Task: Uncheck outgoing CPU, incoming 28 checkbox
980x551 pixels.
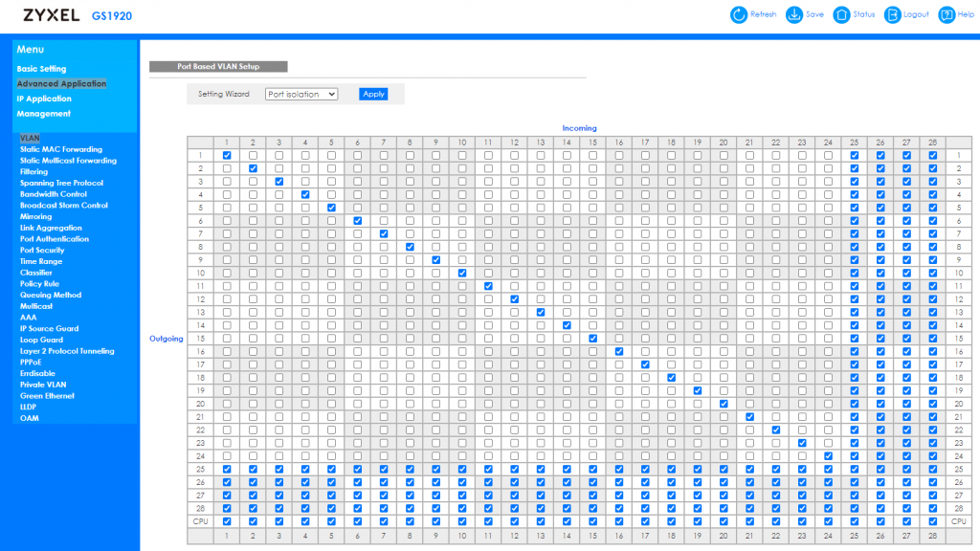Action: coord(933,521)
